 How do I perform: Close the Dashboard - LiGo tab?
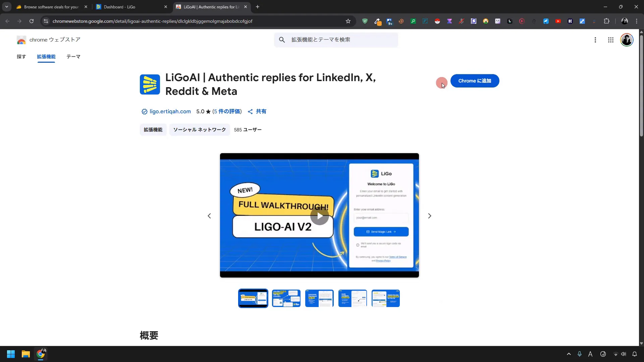(x=166, y=7)
